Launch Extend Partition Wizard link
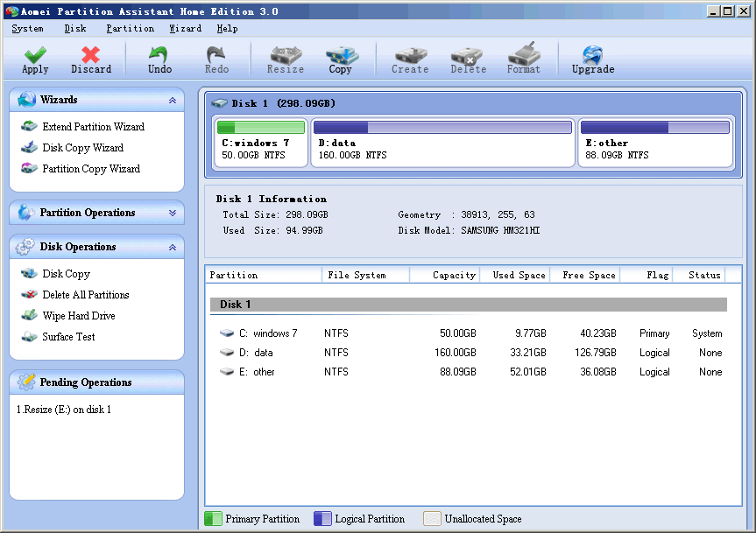756x533 pixels. click(94, 127)
